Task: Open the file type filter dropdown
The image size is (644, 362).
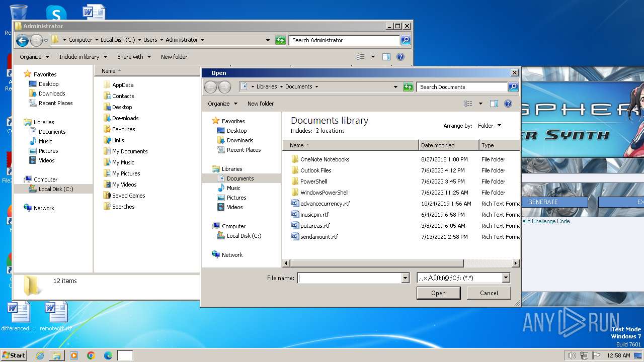Action: coord(506,278)
